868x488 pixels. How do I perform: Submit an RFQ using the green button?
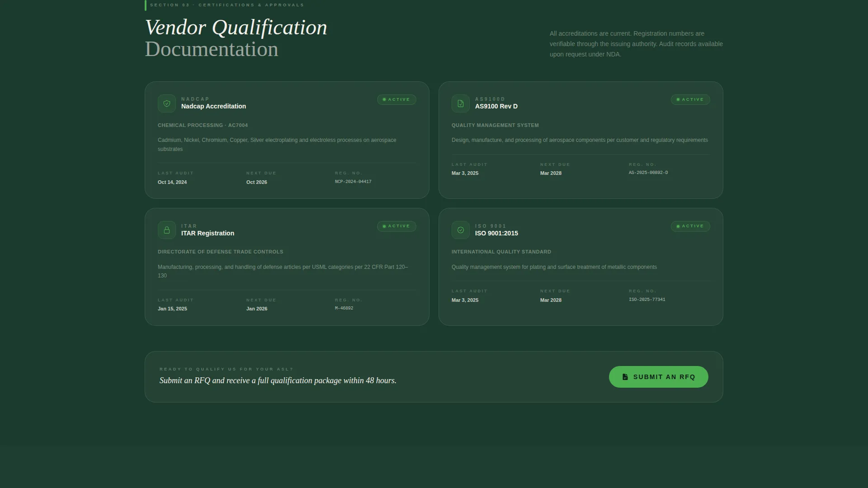pyautogui.click(x=659, y=377)
